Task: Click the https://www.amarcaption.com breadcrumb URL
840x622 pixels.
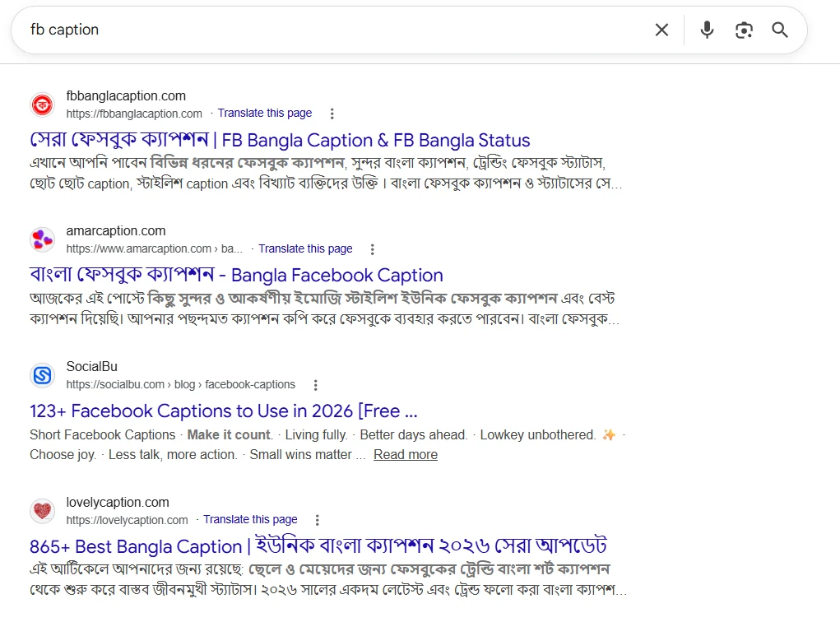Action: click(155, 248)
